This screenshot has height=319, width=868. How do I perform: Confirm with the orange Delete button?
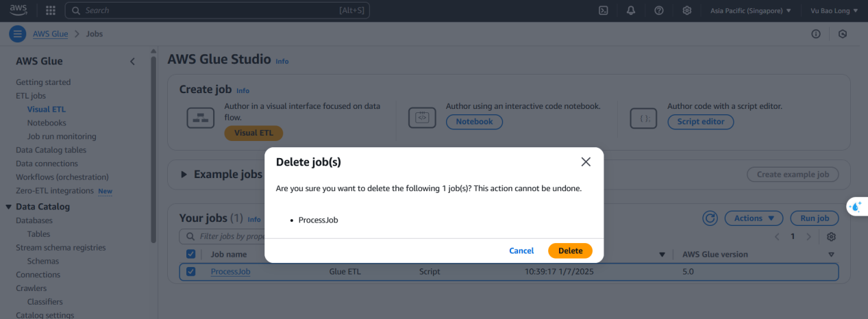[570, 251]
